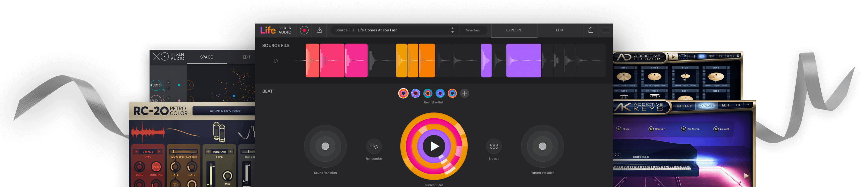Image resolution: width=868 pixels, height=187 pixels.
Task: Preview Ambient preset in Addictive Keys
Action: (716, 129)
